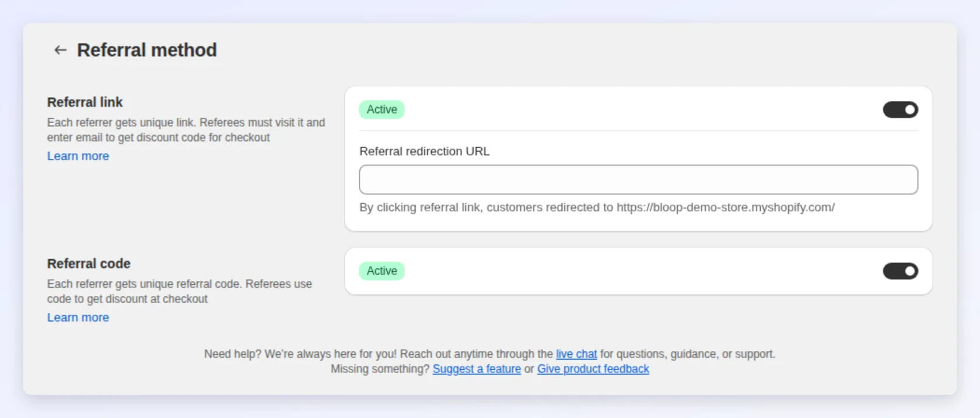Screen dimensions: 980x418
Task: Open Learn more under Referral code
Action: point(78,318)
